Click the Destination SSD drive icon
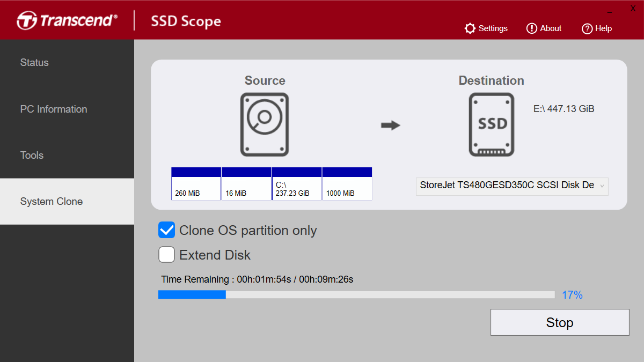 [492, 124]
